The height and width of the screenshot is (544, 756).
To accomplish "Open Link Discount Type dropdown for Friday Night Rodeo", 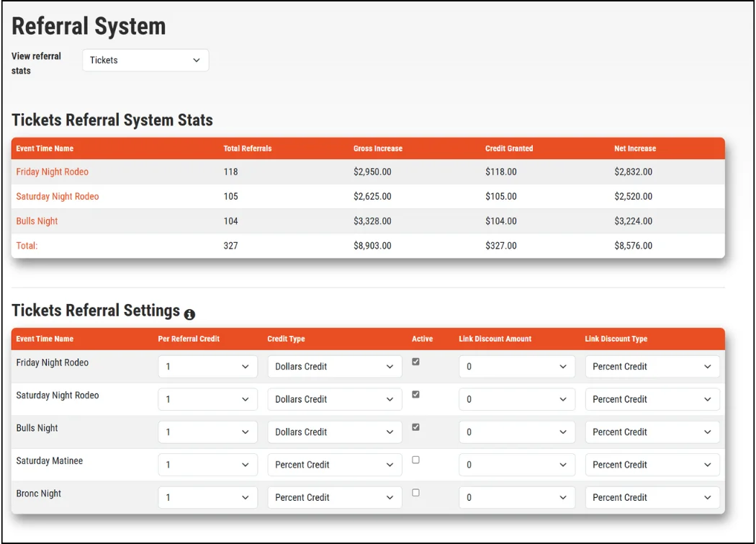I will tap(652, 367).
